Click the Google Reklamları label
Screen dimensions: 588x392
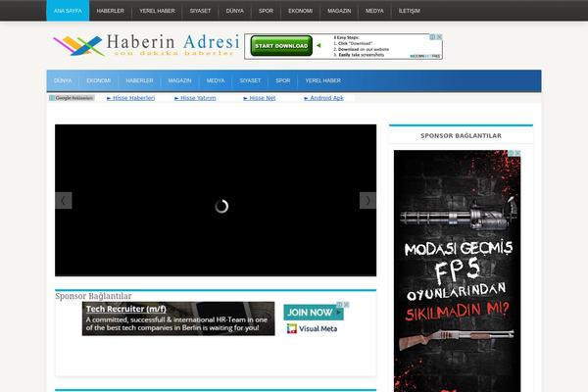click(72, 98)
